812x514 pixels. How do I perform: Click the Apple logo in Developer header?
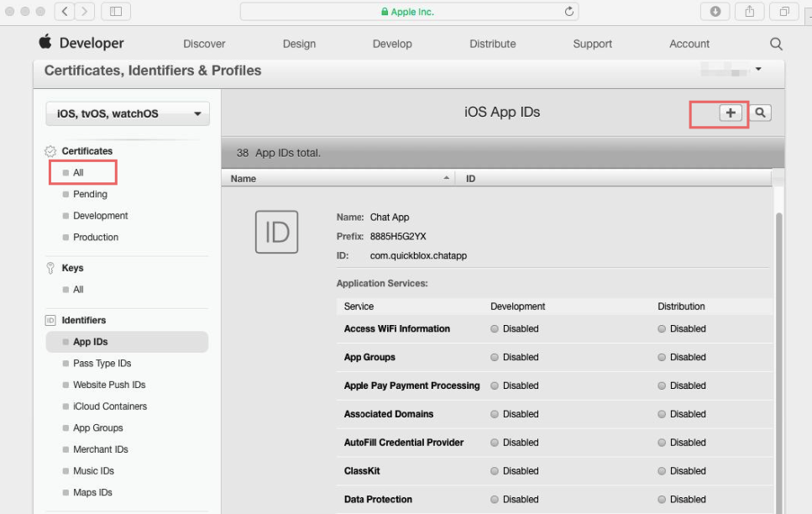[45, 42]
